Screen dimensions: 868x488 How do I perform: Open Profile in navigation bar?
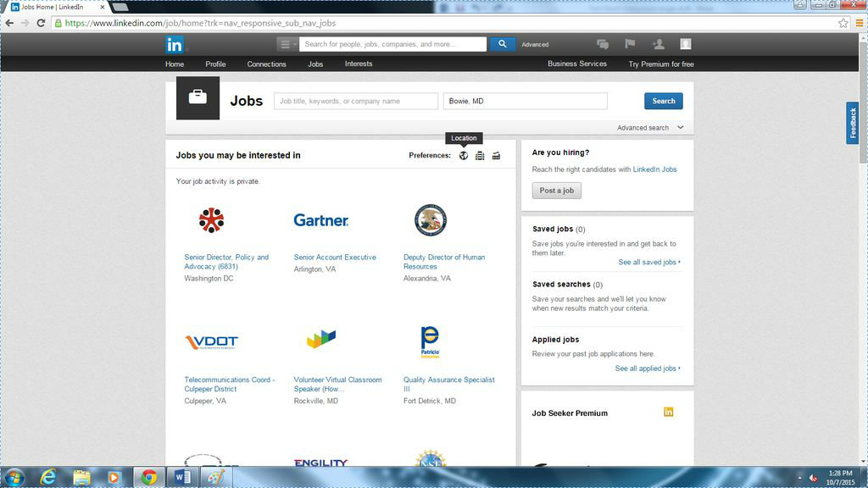click(x=215, y=64)
